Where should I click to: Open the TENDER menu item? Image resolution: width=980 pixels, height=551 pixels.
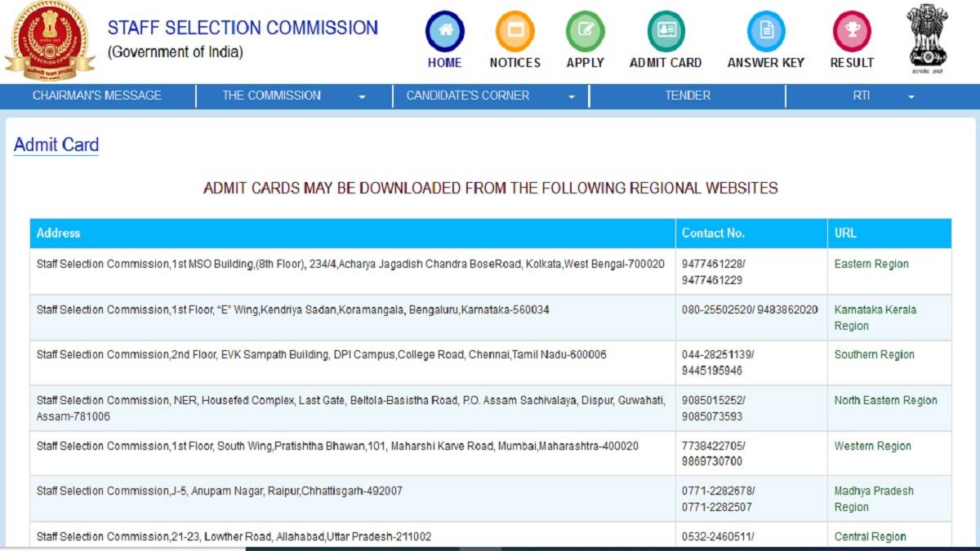[687, 96]
